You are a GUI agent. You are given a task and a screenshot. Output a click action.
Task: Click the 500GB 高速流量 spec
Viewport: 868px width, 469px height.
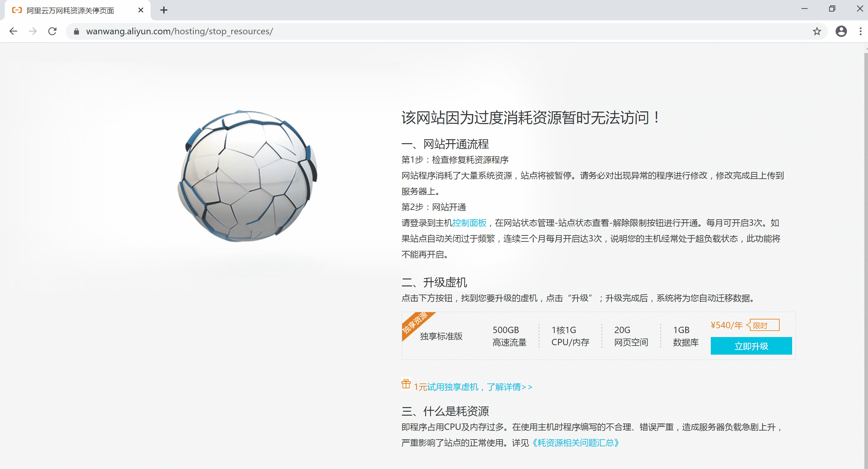point(509,336)
